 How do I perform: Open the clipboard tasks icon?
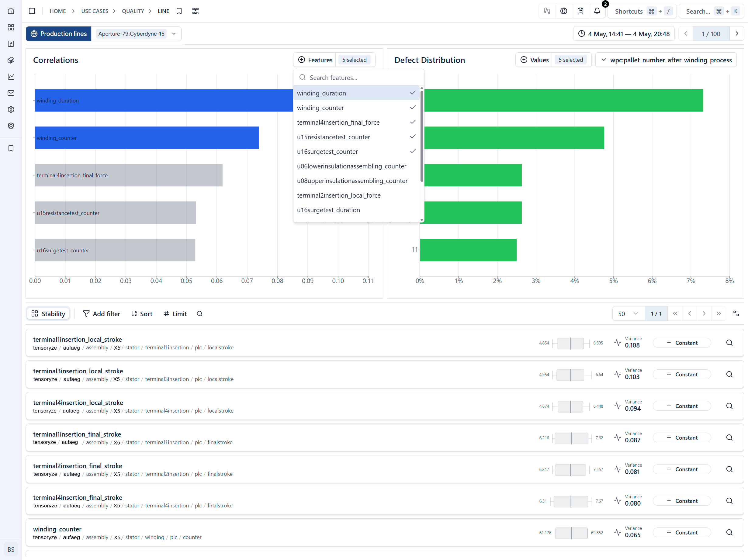point(581,11)
